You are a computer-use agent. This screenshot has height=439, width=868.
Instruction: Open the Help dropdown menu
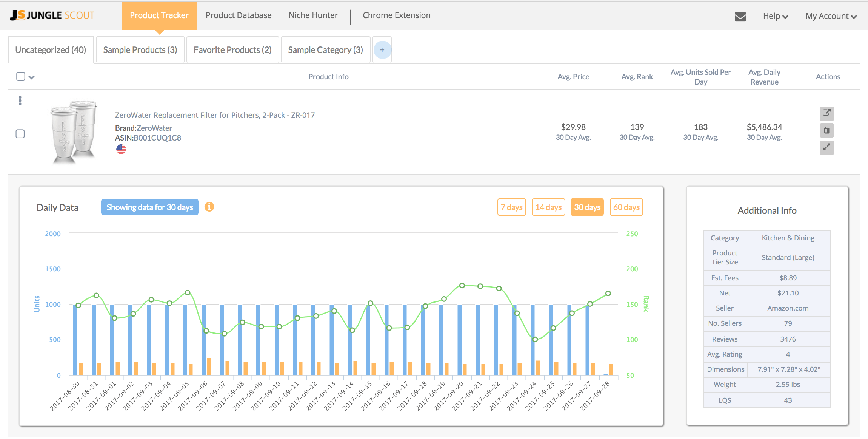pos(776,16)
